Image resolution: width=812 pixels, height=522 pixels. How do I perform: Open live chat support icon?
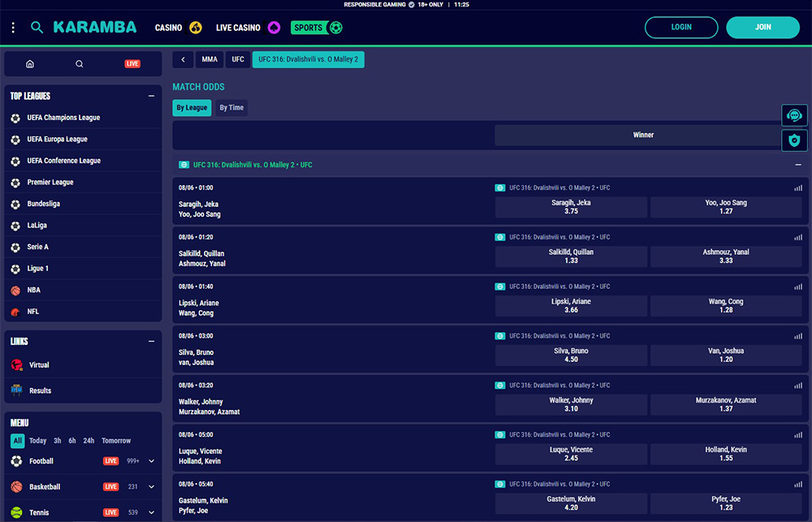(x=794, y=115)
